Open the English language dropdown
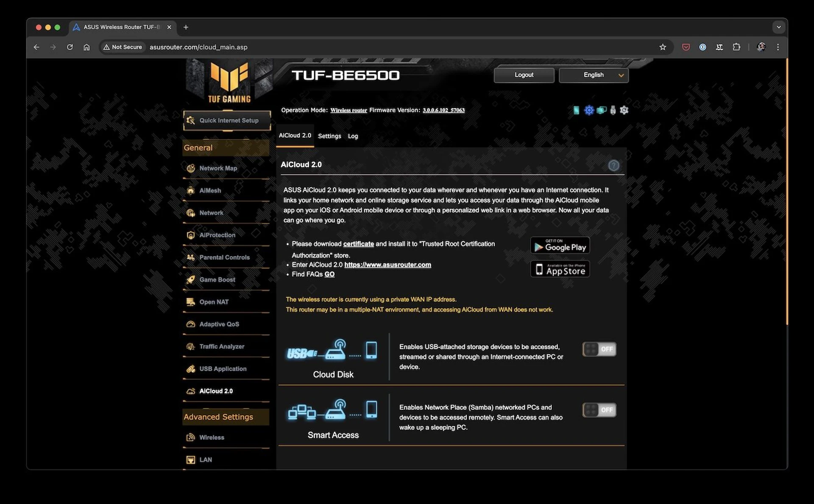Image resolution: width=814 pixels, height=504 pixels. coord(594,75)
